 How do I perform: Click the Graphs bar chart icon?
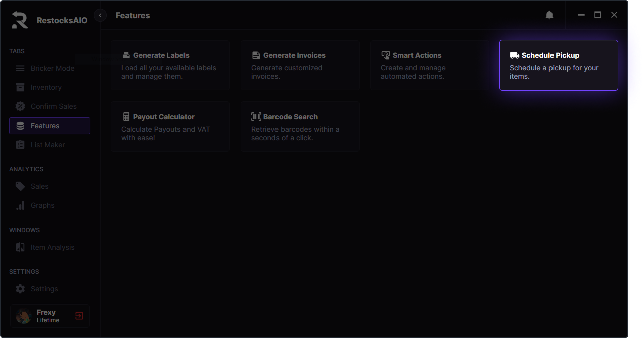(x=20, y=205)
